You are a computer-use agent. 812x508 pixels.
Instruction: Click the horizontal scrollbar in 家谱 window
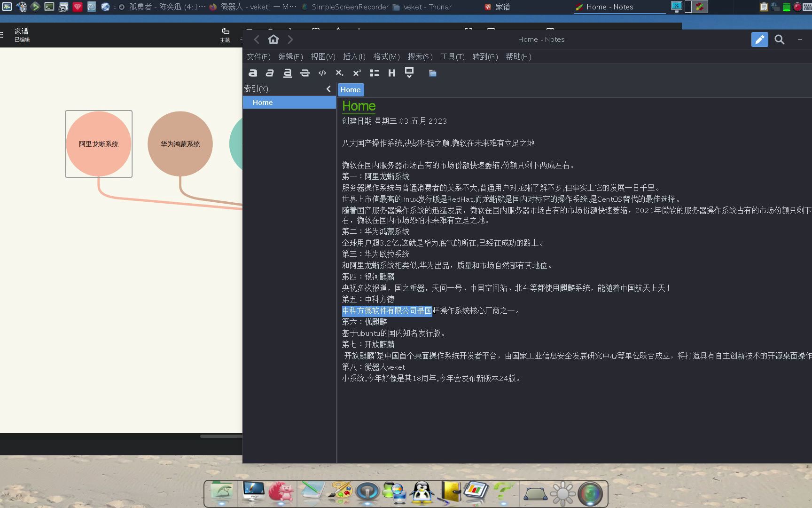[x=221, y=436]
